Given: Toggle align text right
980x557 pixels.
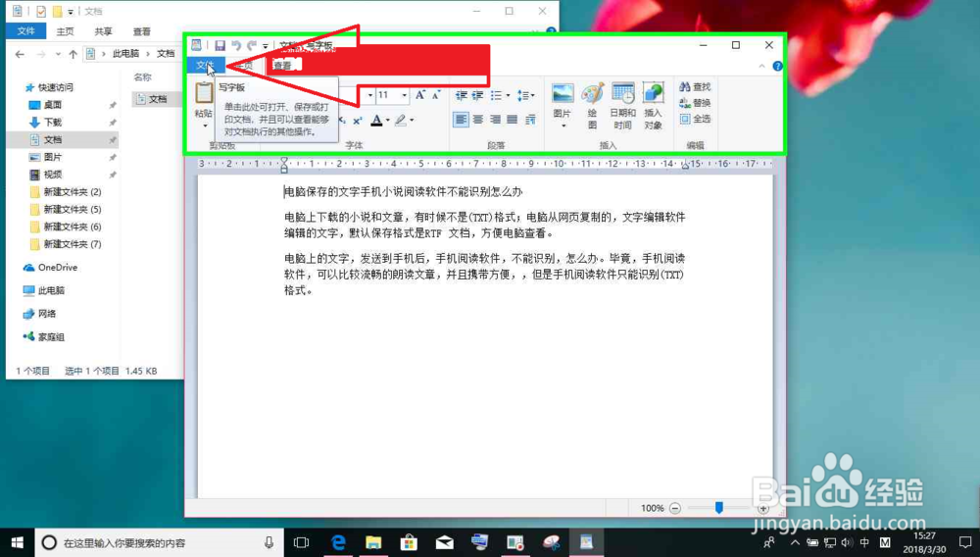Looking at the screenshot, I should [x=495, y=120].
